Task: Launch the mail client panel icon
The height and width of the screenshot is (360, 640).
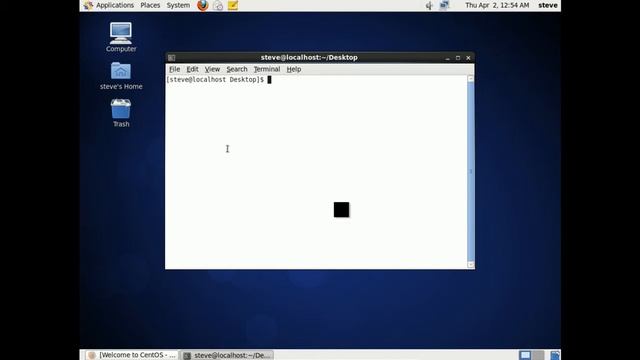Action: coord(218,5)
